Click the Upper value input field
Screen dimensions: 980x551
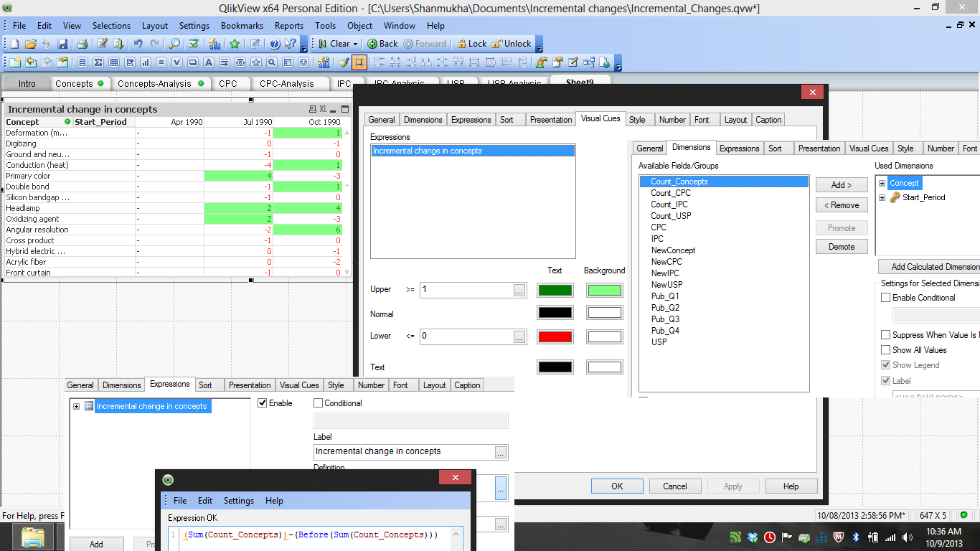466,290
